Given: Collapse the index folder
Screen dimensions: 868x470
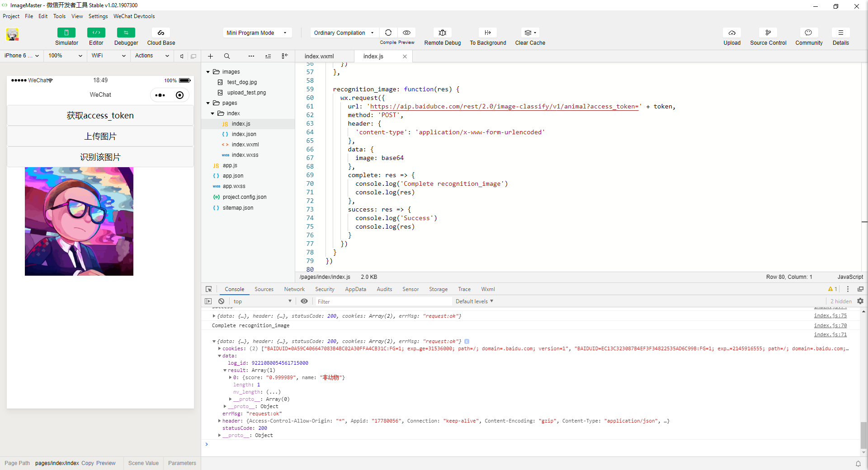Looking at the screenshot, I should click(212, 113).
